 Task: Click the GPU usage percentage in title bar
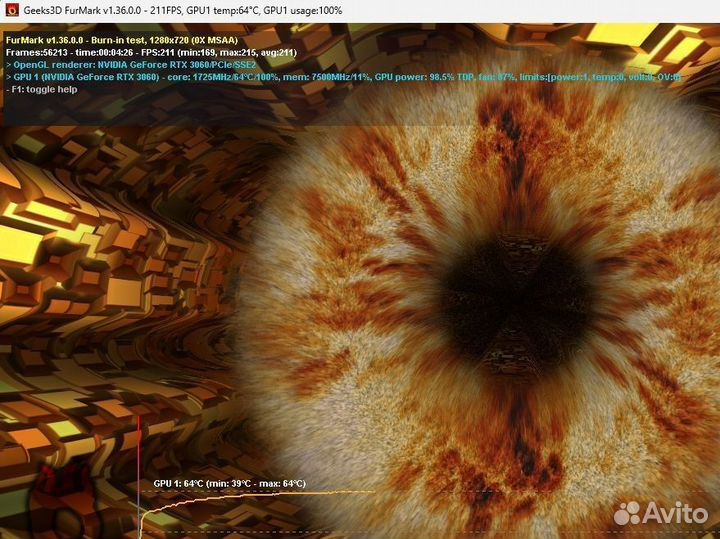coord(304,10)
